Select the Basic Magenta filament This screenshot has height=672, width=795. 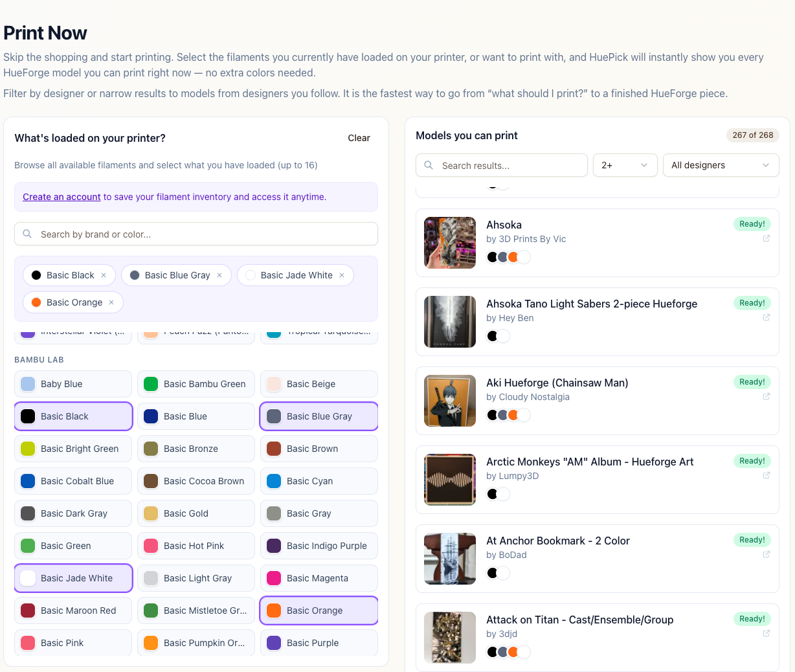319,578
